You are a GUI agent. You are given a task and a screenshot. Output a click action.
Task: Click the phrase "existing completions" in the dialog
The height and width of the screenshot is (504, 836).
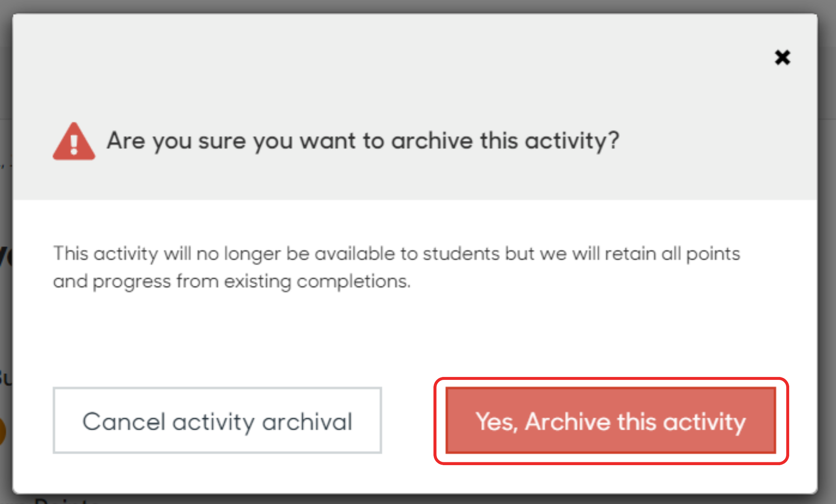point(317,281)
